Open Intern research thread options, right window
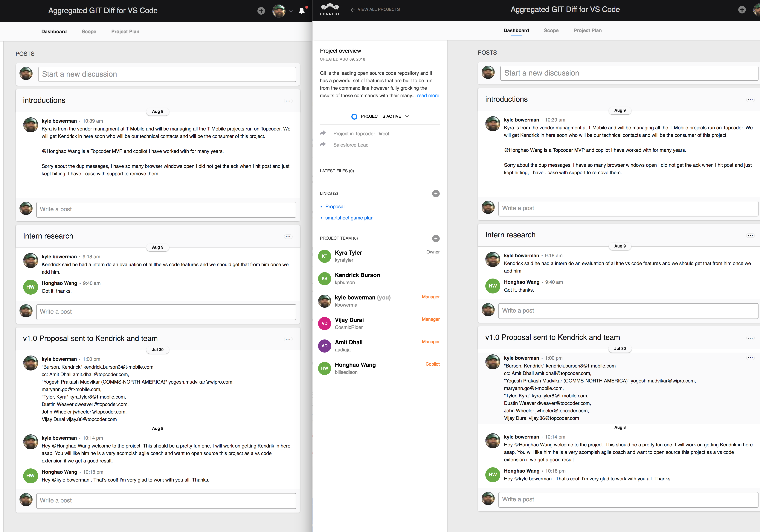Viewport: 760px width, 532px height. pos(750,235)
